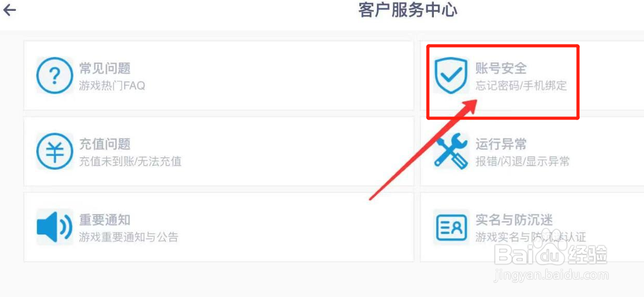Go back using the left arrow

9,10
